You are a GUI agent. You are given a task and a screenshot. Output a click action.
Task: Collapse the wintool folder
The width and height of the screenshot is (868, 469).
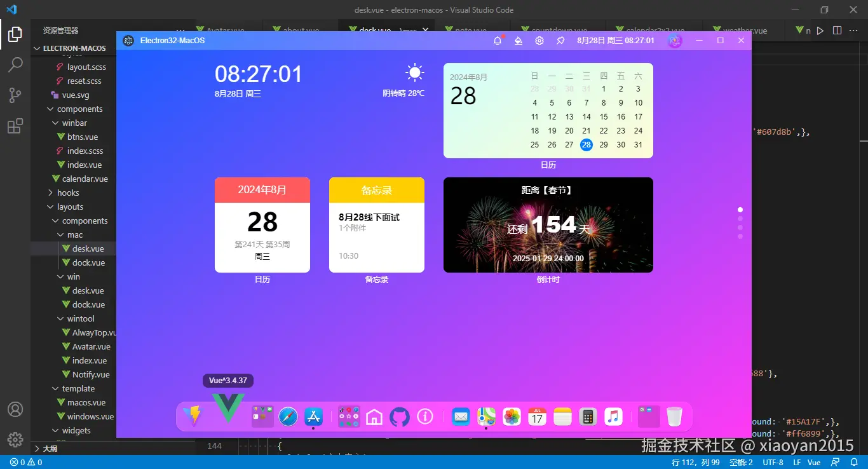[x=80, y=318]
